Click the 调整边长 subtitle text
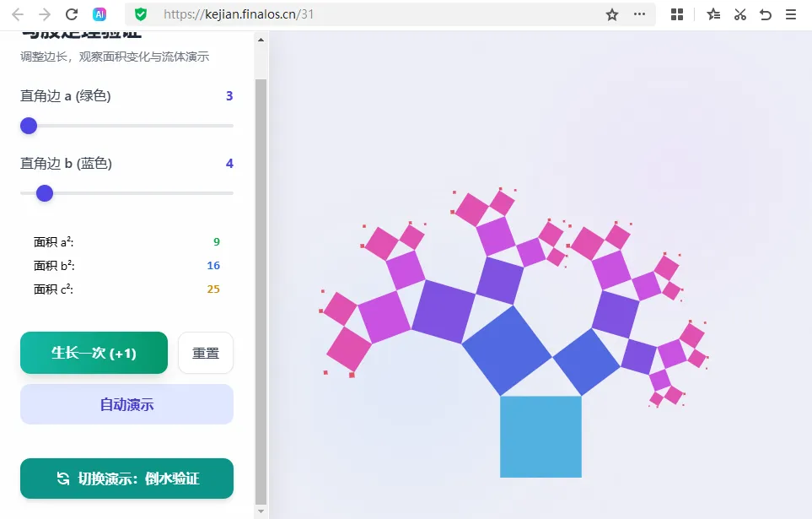Viewport: 812px width, 519px height. [x=115, y=57]
